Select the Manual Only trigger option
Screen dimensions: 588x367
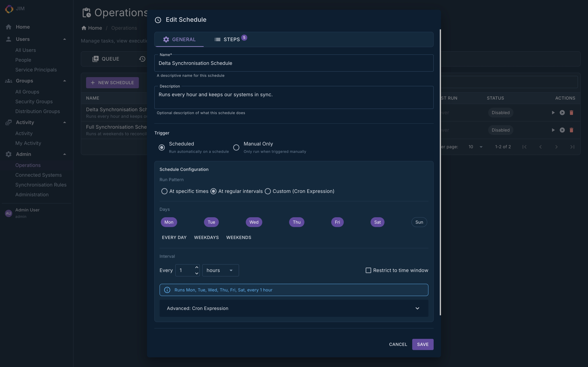pos(236,147)
